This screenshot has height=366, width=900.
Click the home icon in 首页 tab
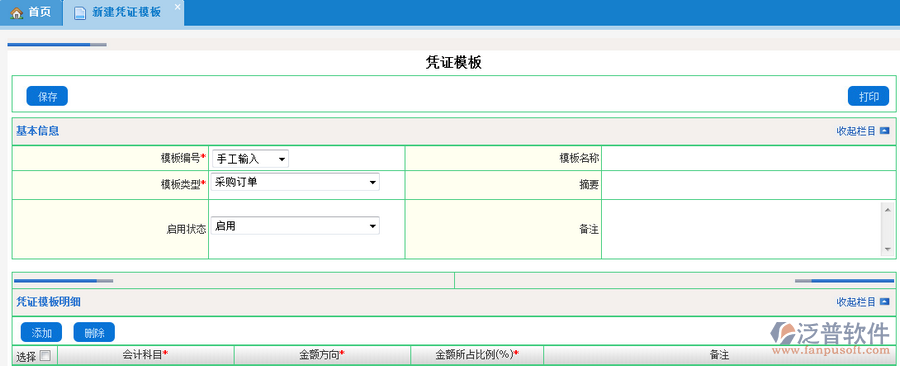click(17, 13)
